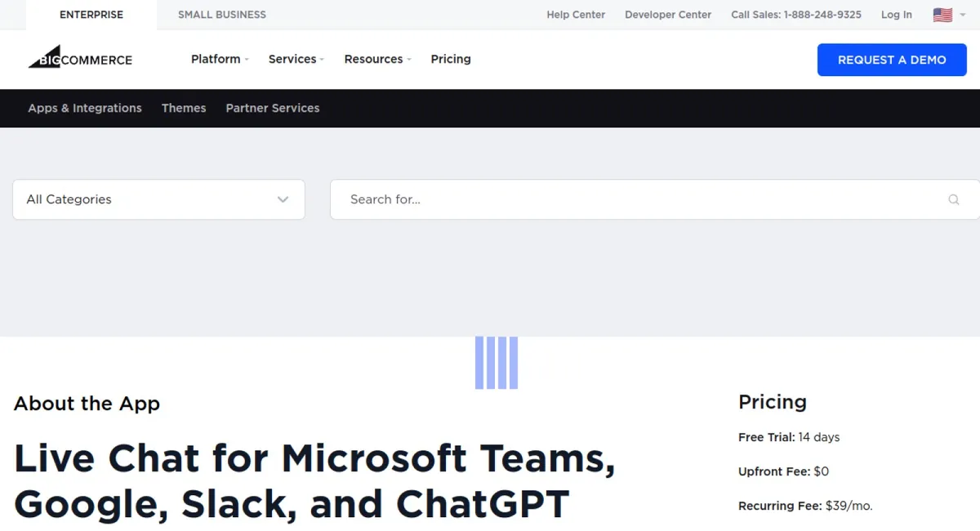Open the Developer Center link
980x531 pixels.
(x=668, y=15)
